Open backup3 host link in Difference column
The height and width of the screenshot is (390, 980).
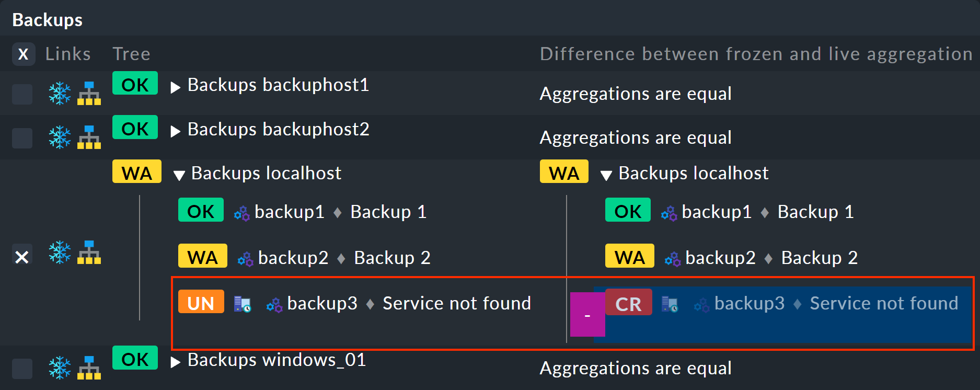click(750, 303)
